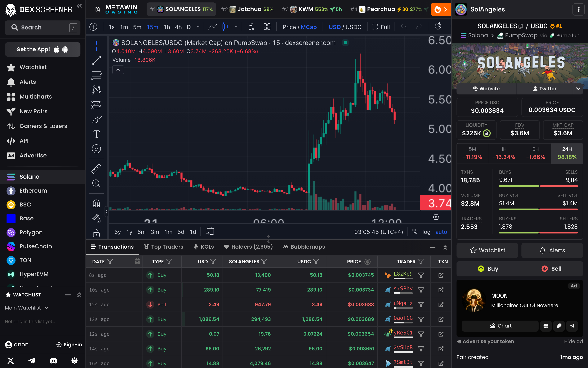Expand the more timeframes dropdown
588x368 pixels.
click(x=198, y=27)
